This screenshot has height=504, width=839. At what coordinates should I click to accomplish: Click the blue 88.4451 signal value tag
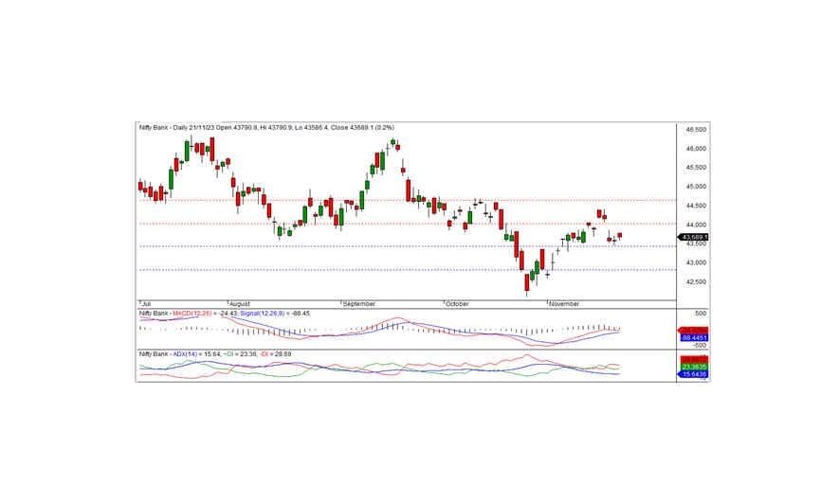[694, 338]
